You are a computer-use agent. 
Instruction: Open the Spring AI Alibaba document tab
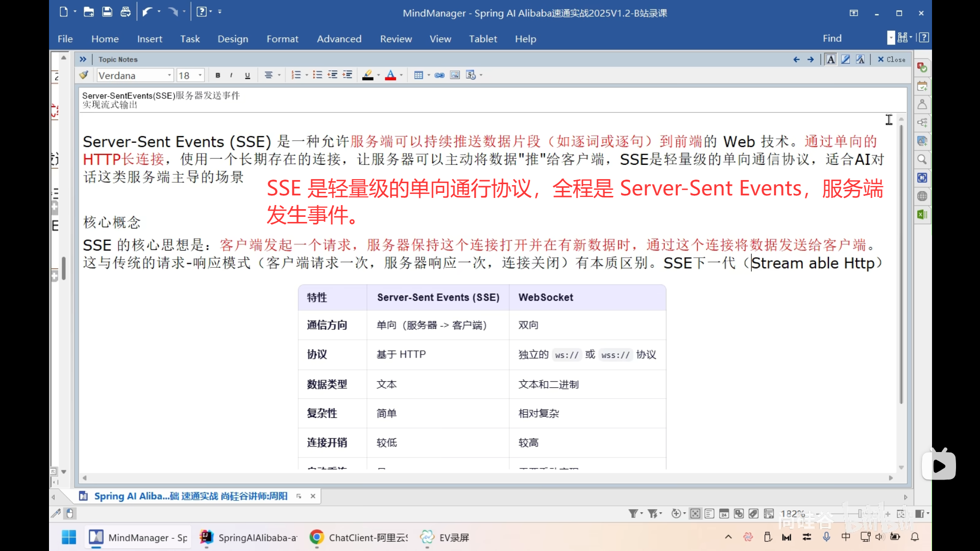[190, 496]
